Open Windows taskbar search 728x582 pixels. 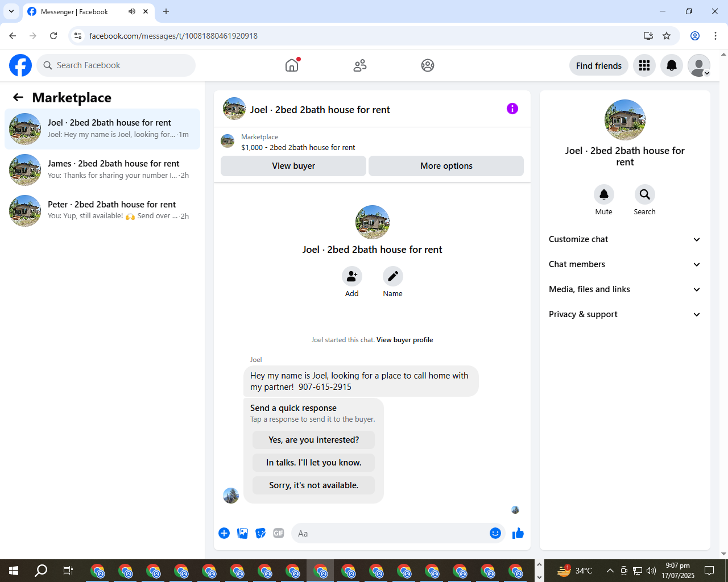coord(41,571)
